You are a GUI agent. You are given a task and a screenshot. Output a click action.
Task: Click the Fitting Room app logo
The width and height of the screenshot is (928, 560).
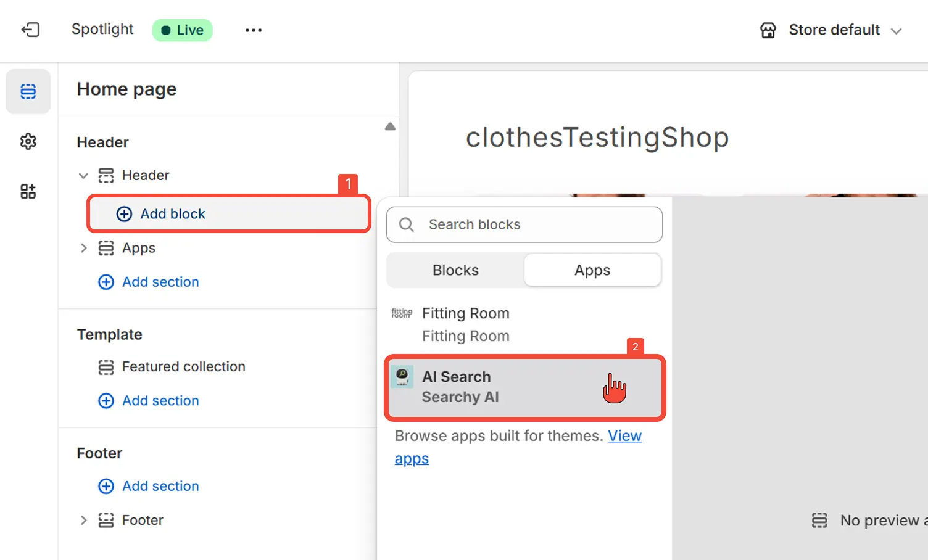point(402,313)
